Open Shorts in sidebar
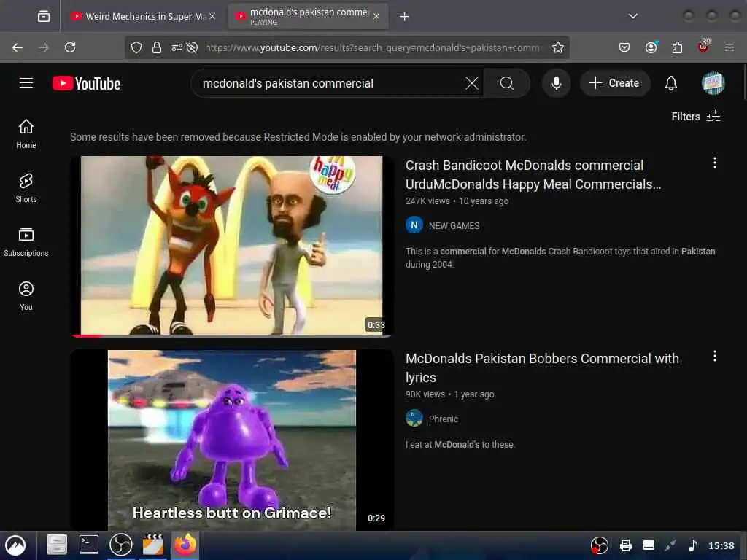The image size is (747, 560). coord(26,187)
